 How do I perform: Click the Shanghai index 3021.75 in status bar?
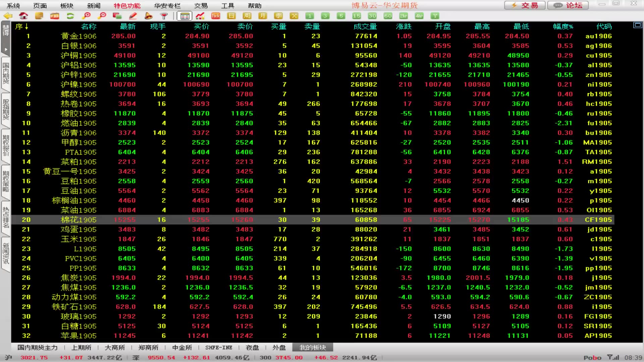pyautogui.click(x=34, y=358)
